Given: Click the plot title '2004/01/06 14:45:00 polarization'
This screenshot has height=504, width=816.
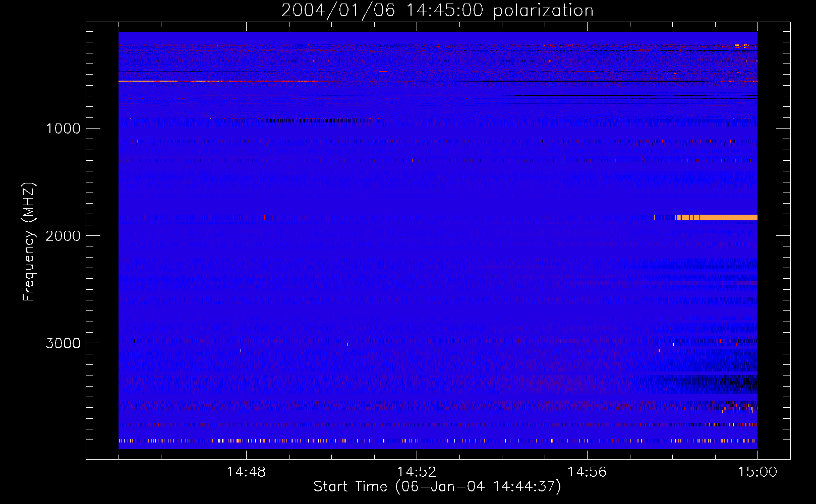Looking at the screenshot, I should [x=437, y=11].
